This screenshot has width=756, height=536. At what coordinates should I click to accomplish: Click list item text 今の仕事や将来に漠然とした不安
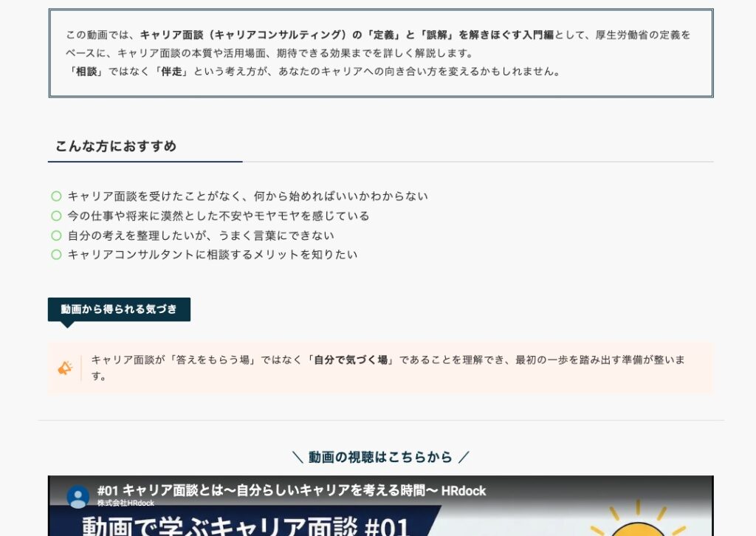pos(218,216)
